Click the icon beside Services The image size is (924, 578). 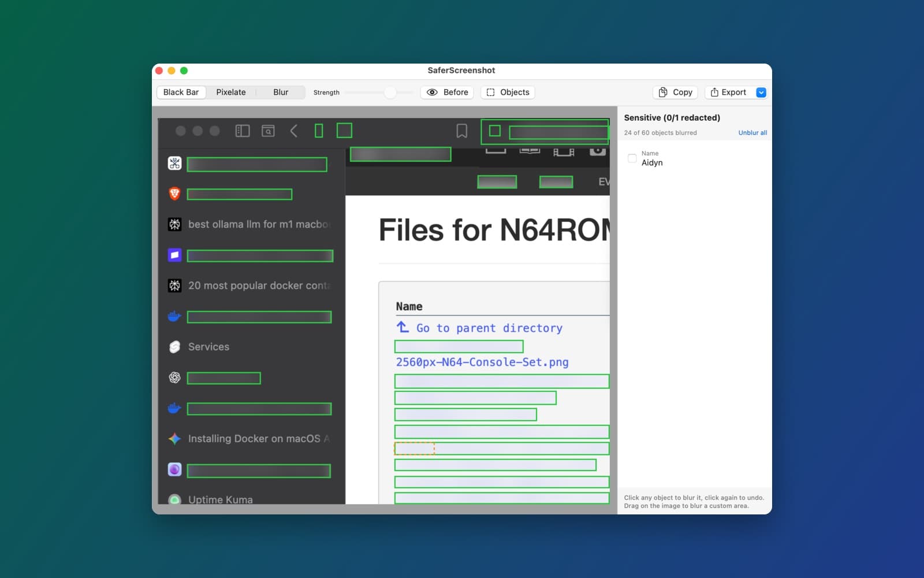click(174, 347)
